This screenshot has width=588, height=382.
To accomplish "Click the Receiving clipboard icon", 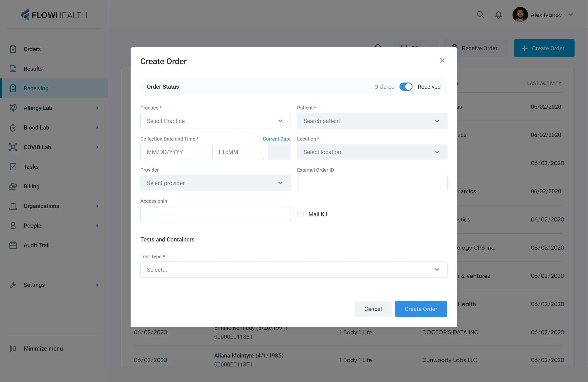I will [13, 88].
